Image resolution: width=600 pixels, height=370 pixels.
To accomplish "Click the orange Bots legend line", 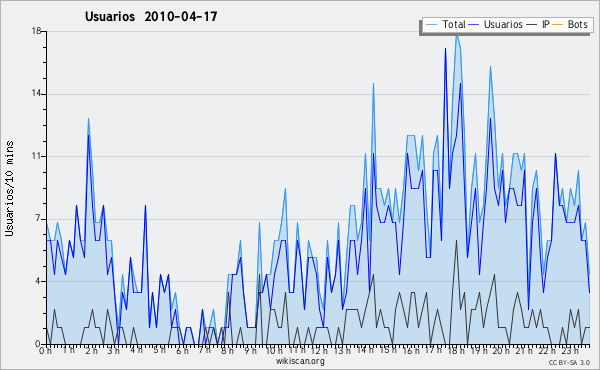I will (558, 25).
